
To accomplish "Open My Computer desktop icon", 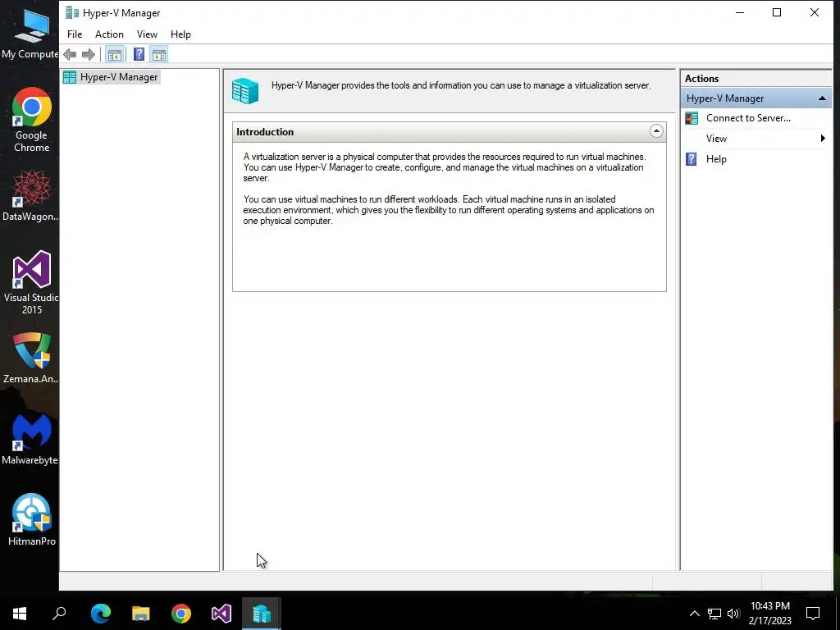I will pos(30,34).
